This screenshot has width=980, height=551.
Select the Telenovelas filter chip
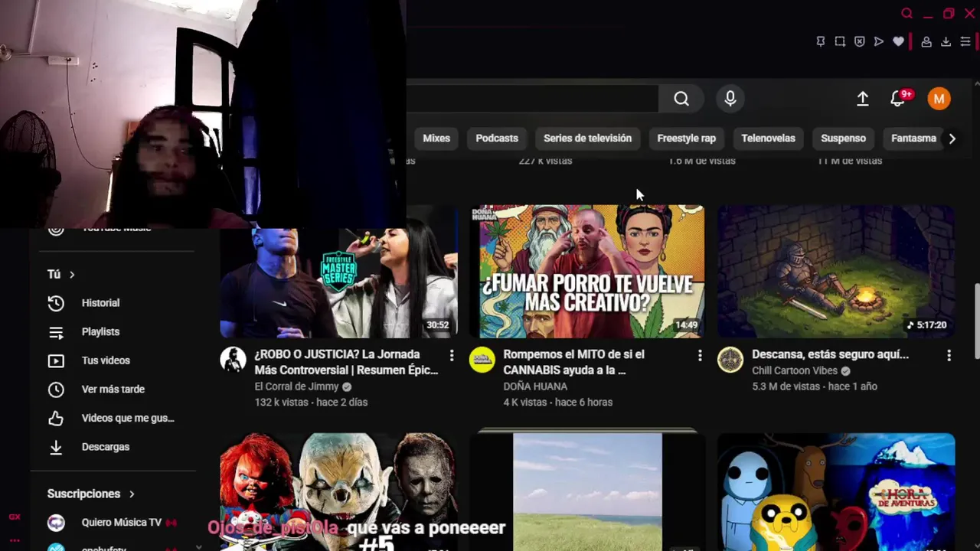point(768,139)
